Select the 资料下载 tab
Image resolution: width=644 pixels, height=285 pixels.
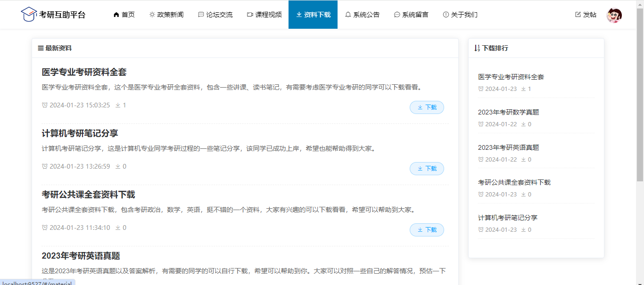coord(313,15)
